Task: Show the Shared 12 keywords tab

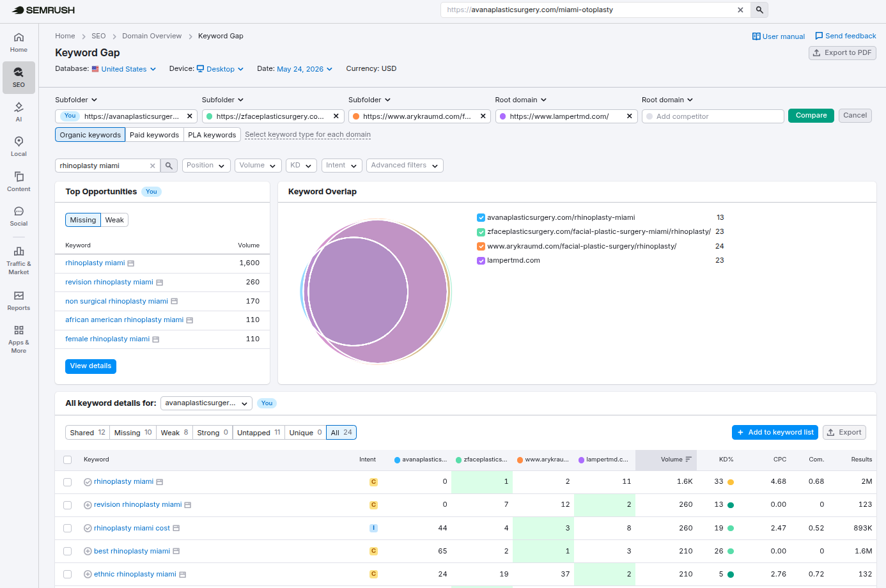Action: (x=88, y=433)
